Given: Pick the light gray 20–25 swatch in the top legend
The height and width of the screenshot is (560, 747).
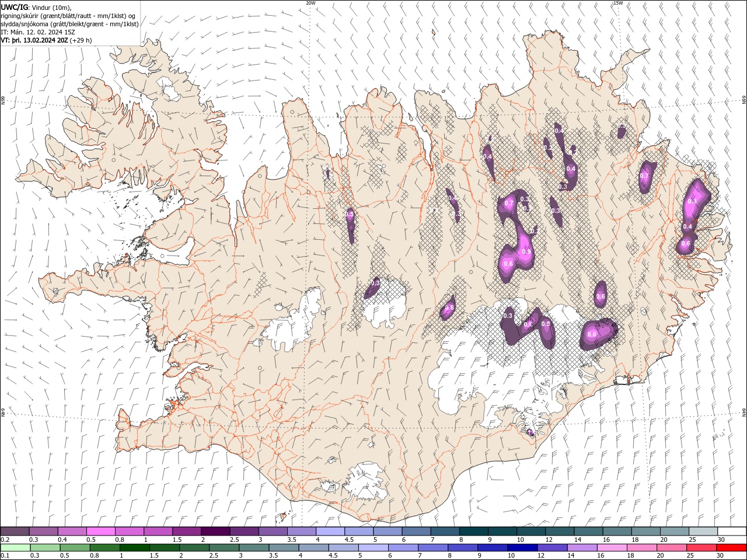Looking at the screenshot, I should click(673, 531).
